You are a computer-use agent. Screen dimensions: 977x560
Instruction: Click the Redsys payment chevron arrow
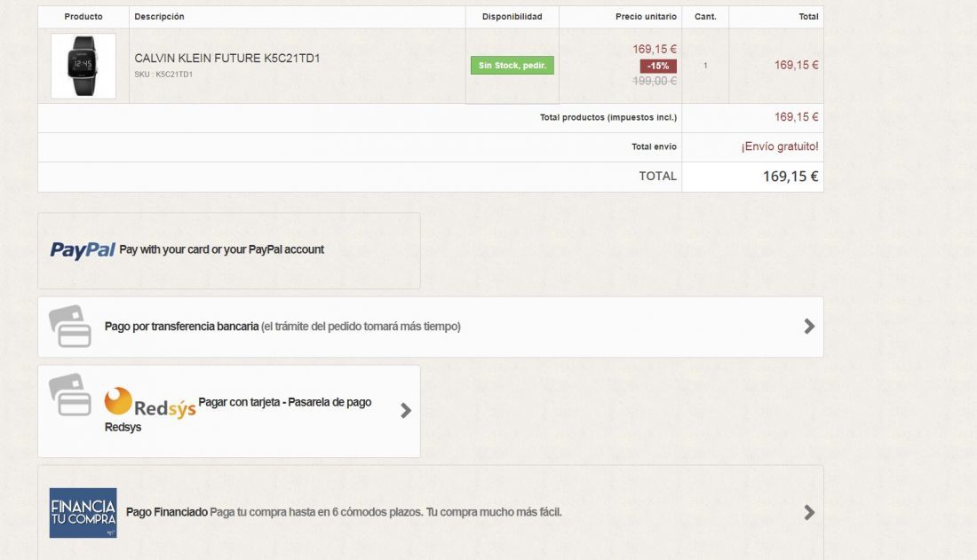(x=406, y=411)
